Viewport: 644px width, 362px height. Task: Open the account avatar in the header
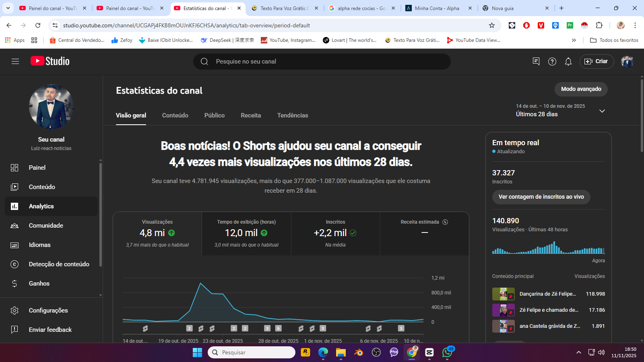tap(627, 61)
